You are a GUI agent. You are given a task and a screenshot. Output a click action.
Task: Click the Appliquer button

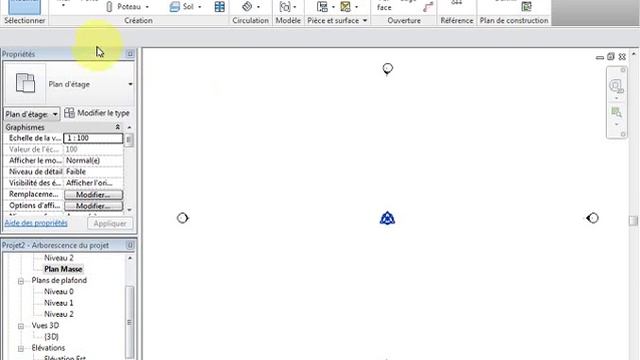pyautogui.click(x=110, y=224)
